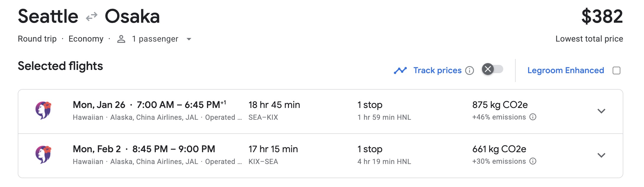Click the passenger person icon
The image size is (644, 187).
(121, 39)
